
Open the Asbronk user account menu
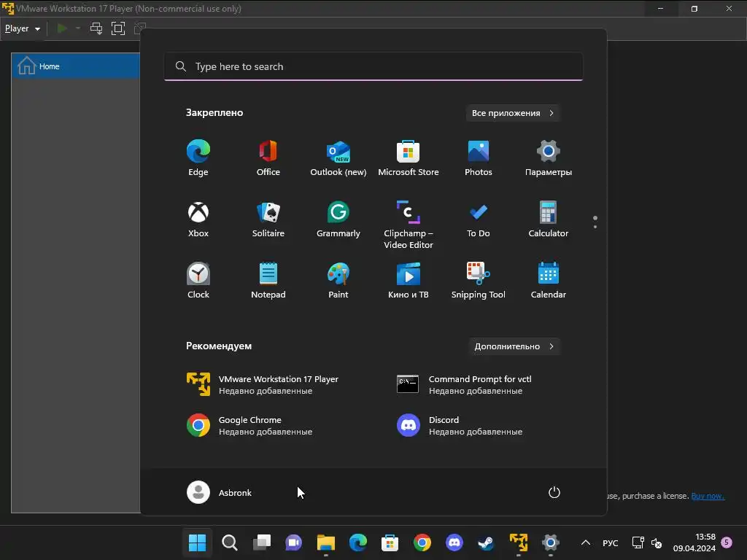pyautogui.click(x=220, y=492)
